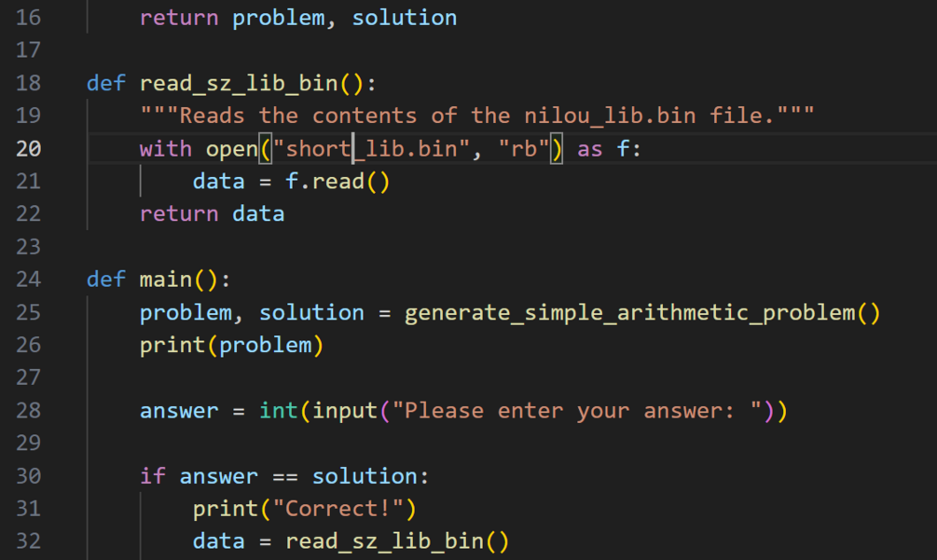937x560 pixels.
Task: Click the return keyword on line 22
Action: [x=179, y=214]
